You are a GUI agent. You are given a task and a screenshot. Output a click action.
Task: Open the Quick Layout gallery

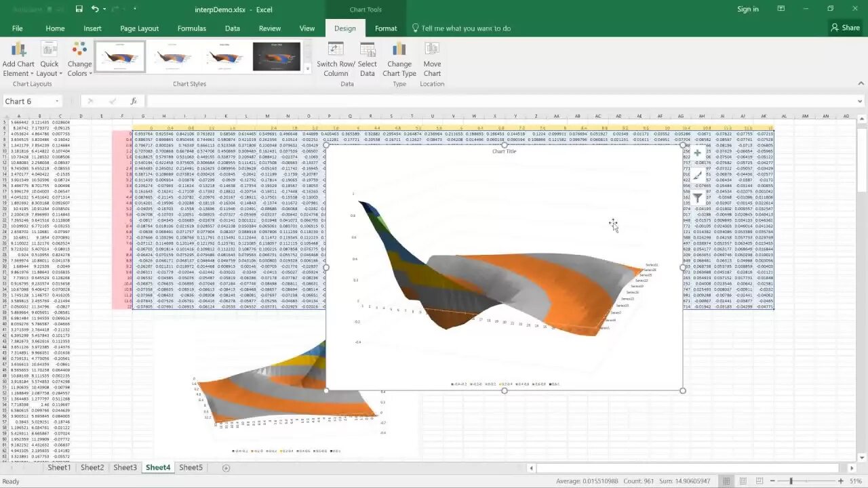(x=50, y=60)
